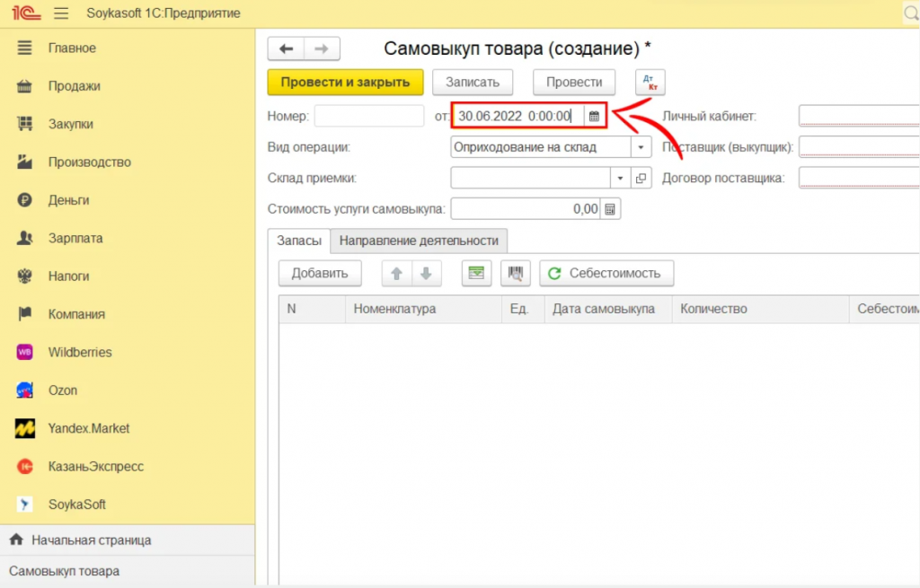
Task: Click the green selection list icon
Action: [476, 274]
